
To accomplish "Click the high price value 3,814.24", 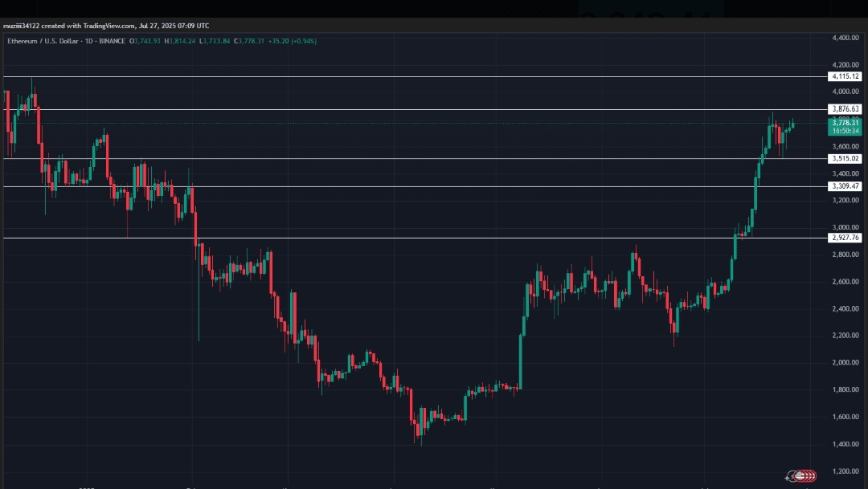I will click(182, 41).
